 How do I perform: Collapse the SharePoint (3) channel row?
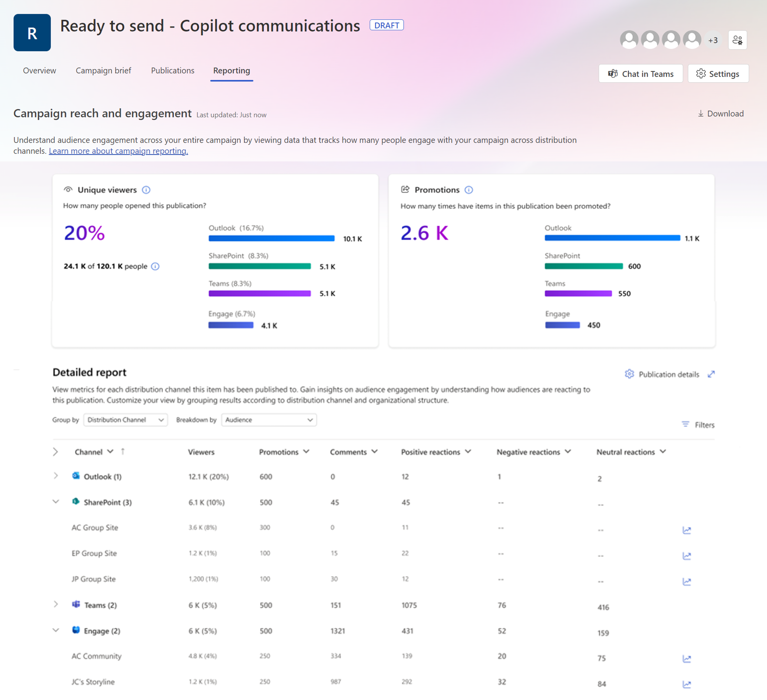[56, 502]
